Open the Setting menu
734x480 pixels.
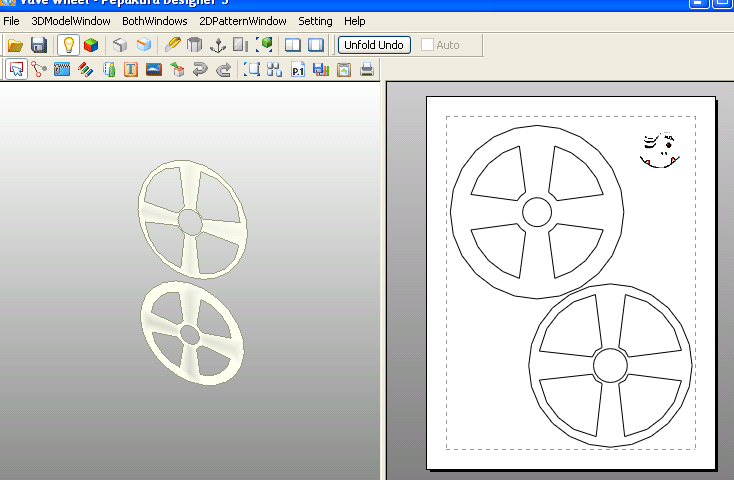[315, 21]
